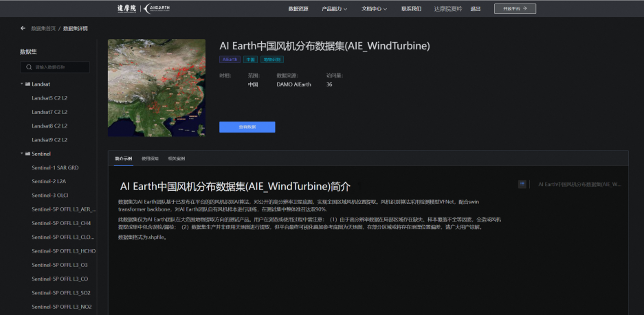Select Sentinel-5P OFFL L3_SO2 dataset
Screen dimensions: 644x315
pos(61,293)
